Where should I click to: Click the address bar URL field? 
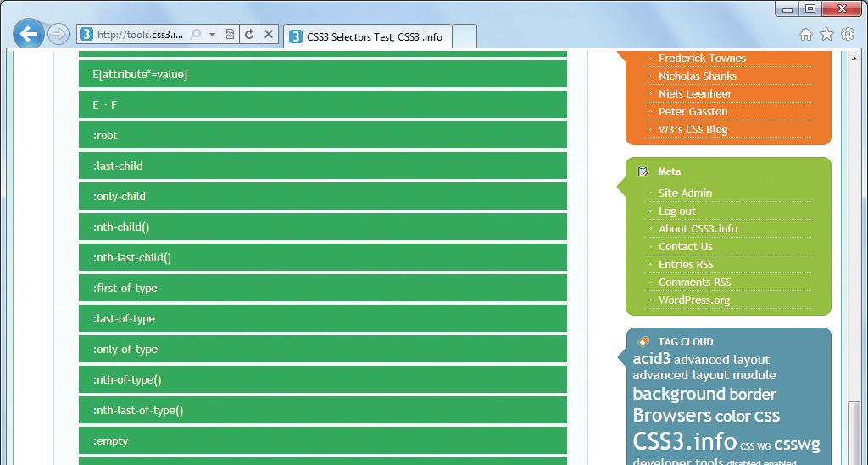141,34
